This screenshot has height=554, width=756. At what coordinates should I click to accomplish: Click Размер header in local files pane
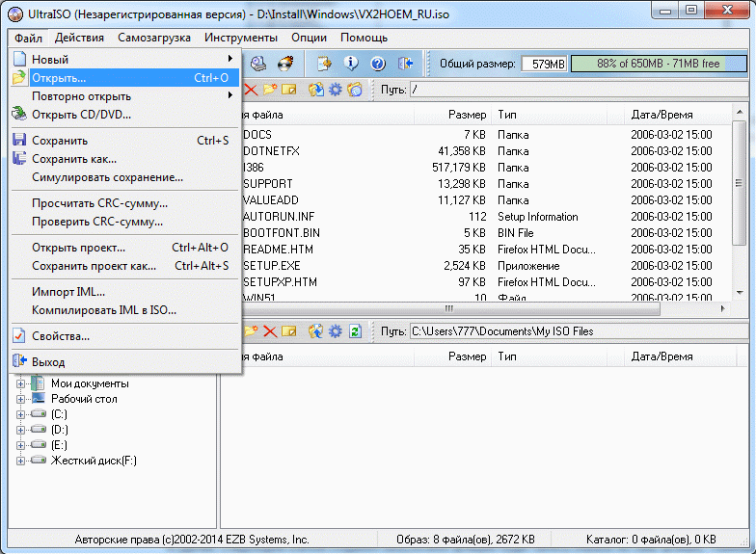pos(452,356)
